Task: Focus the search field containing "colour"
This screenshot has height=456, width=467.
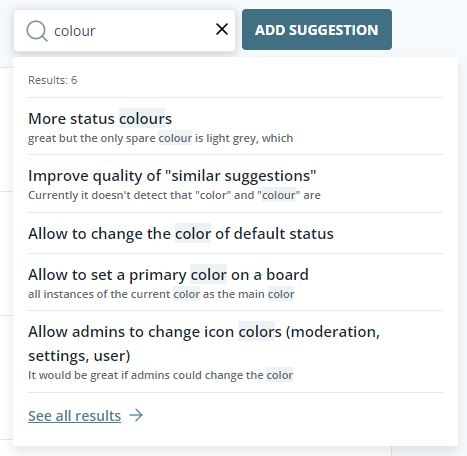Action: pyautogui.click(x=125, y=30)
